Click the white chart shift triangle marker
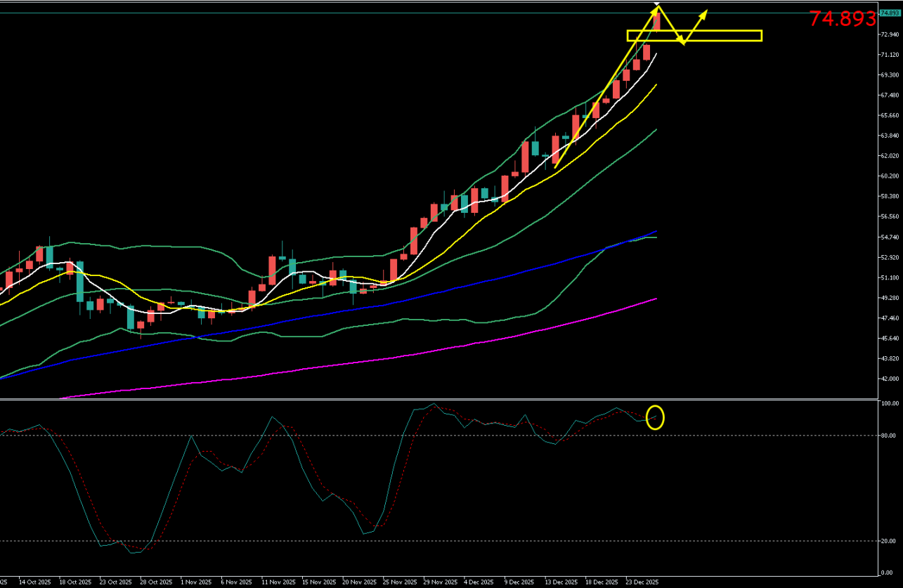903x588 pixels. (657, 4)
